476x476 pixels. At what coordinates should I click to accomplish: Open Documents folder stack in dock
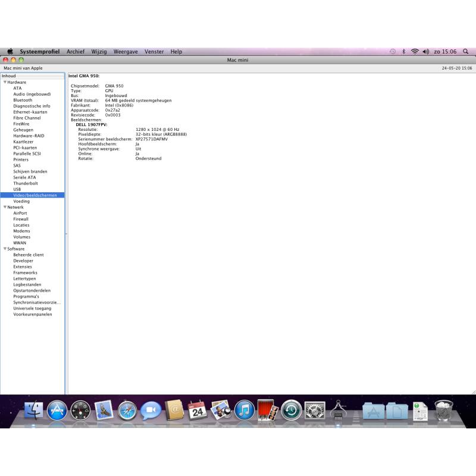pyautogui.click(x=397, y=411)
